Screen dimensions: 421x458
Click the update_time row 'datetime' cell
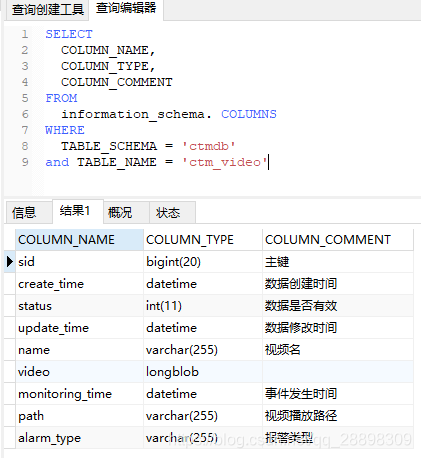point(203,328)
